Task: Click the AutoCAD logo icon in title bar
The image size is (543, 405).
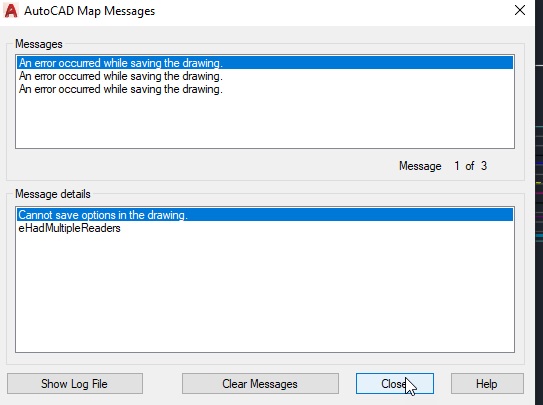Action: pyautogui.click(x=11, y=11)
